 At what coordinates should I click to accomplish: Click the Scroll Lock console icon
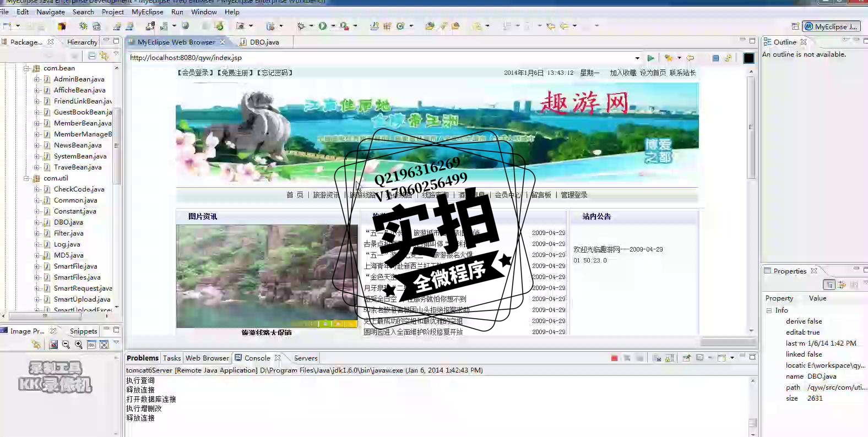point(669,358)
